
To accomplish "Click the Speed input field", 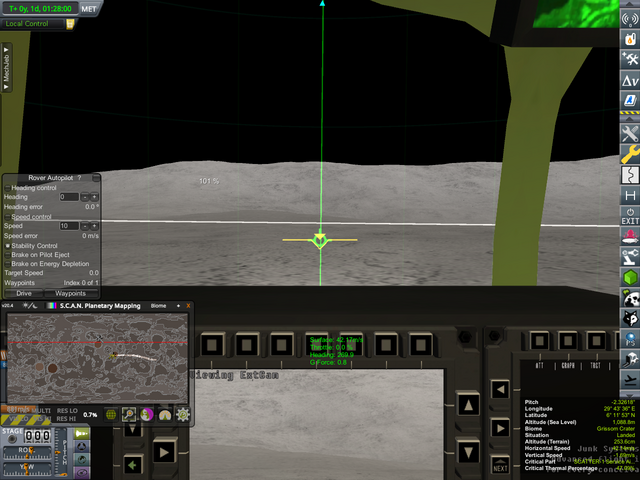I will pyautogui.click(x=69, y=226).
